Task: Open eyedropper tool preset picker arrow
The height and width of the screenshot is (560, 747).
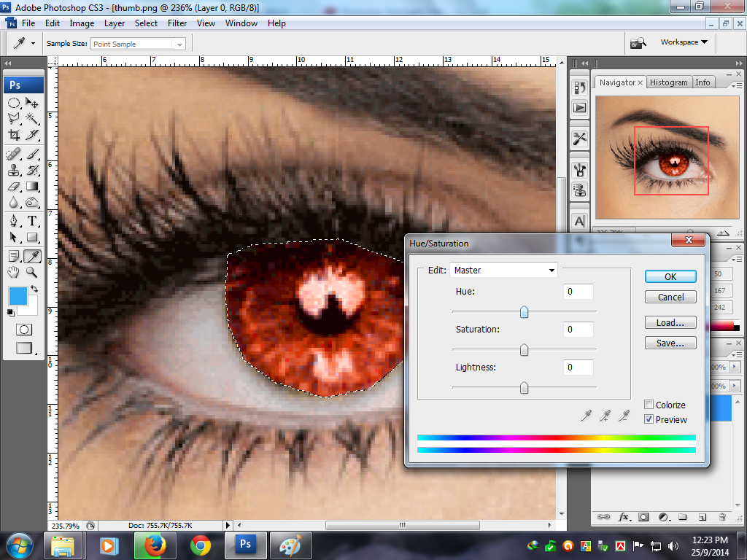Action: coord(33,43)
